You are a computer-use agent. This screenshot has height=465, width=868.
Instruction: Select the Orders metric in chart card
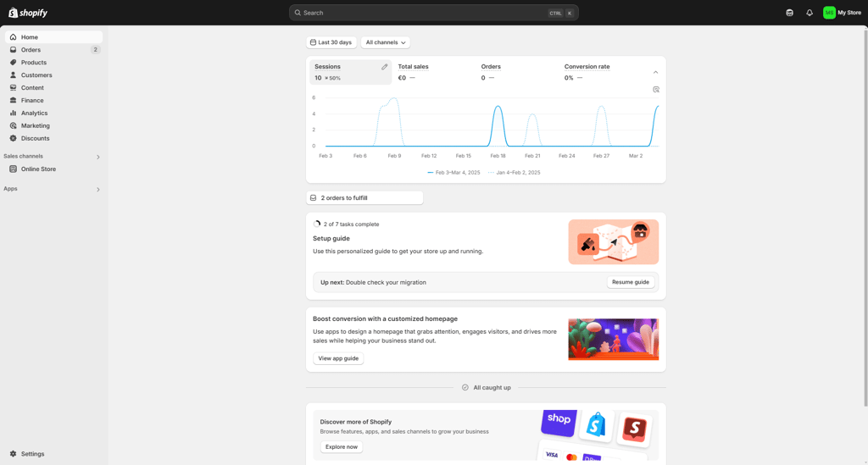point(517,72)
